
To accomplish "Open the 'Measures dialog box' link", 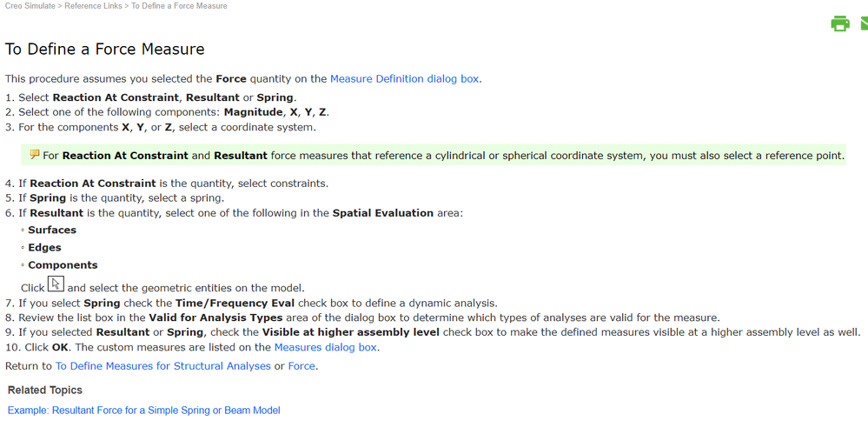I will pos(326,347).
